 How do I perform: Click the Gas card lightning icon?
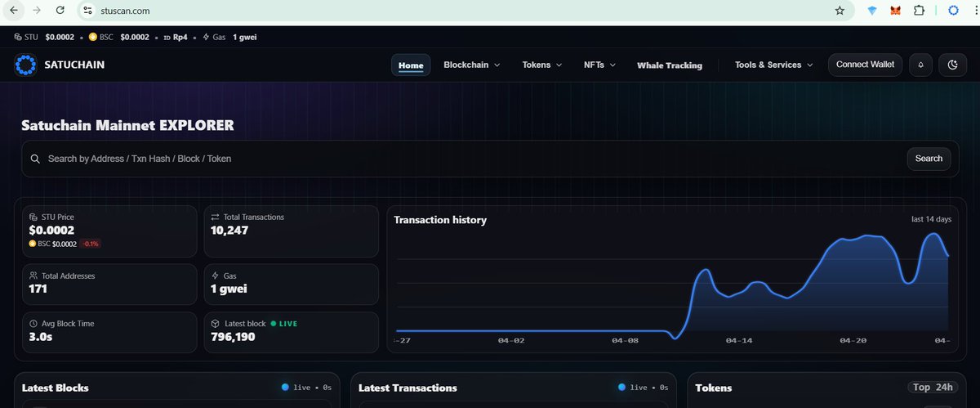[215, 276]
